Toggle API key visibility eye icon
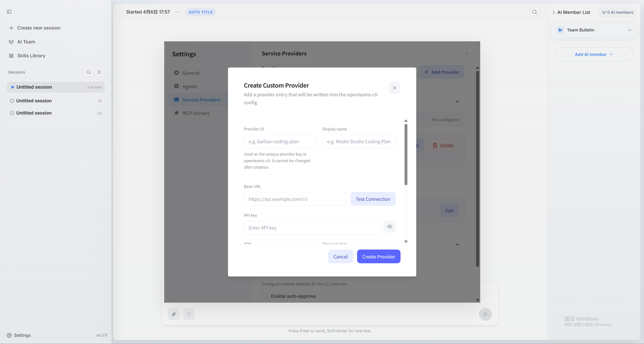Viewport: 644px width, 344px height. pos(389,227)
